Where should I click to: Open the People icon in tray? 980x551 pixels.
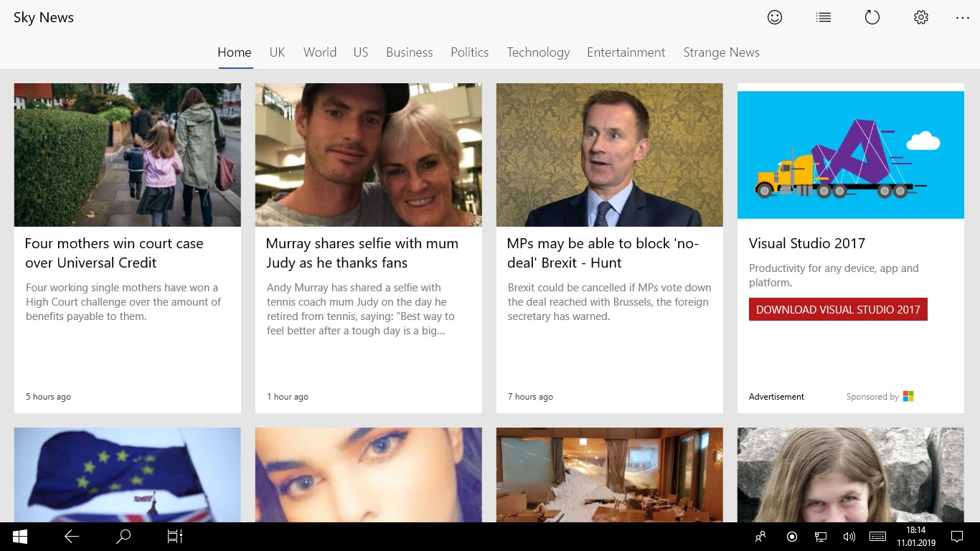coord(760,537)
